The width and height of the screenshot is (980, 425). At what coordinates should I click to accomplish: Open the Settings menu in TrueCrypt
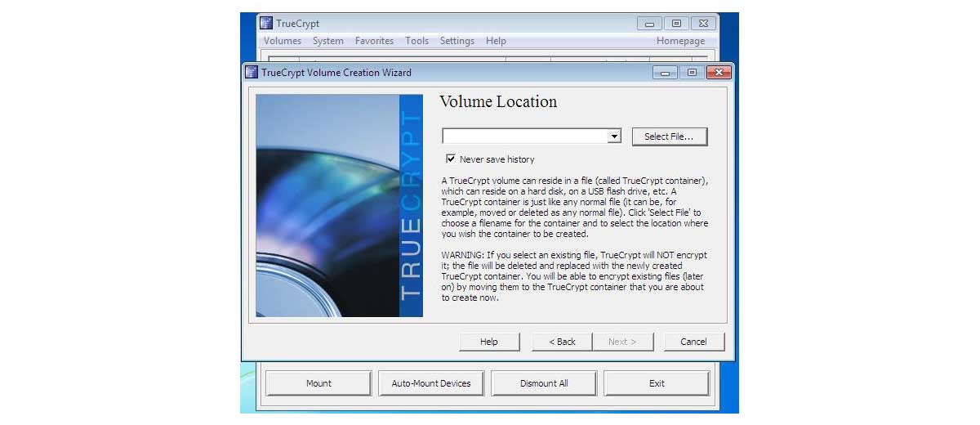point(457,41)
